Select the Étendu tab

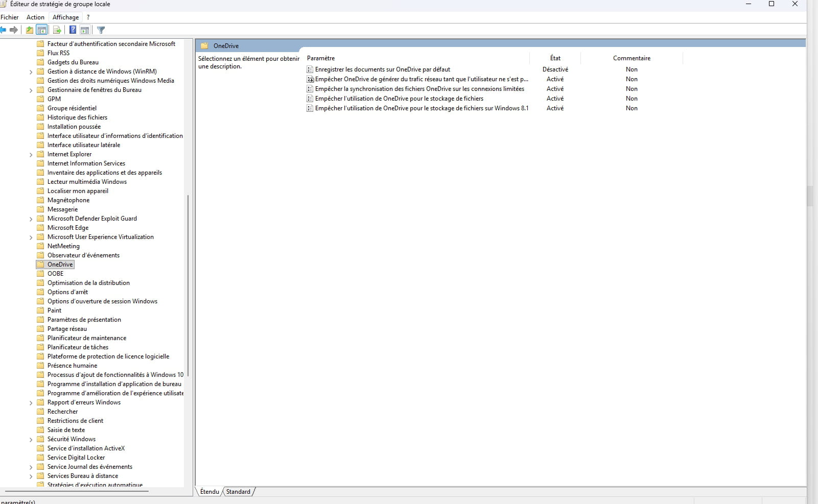pyautogui.click(x=209, y=492)
